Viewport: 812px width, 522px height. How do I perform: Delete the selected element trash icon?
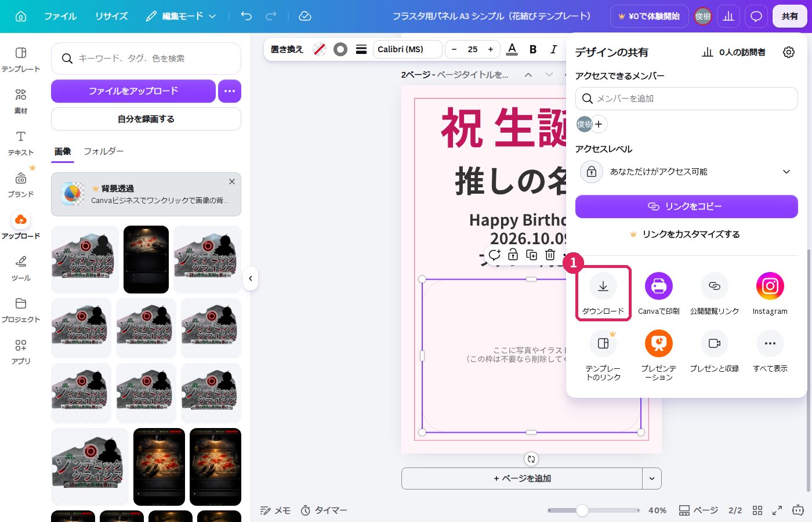(550, 255)
